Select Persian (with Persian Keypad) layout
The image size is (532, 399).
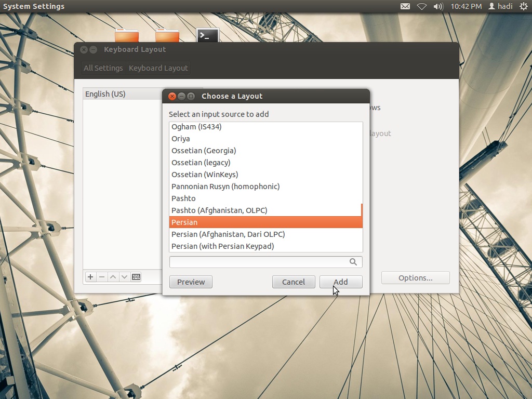(222, 246)
